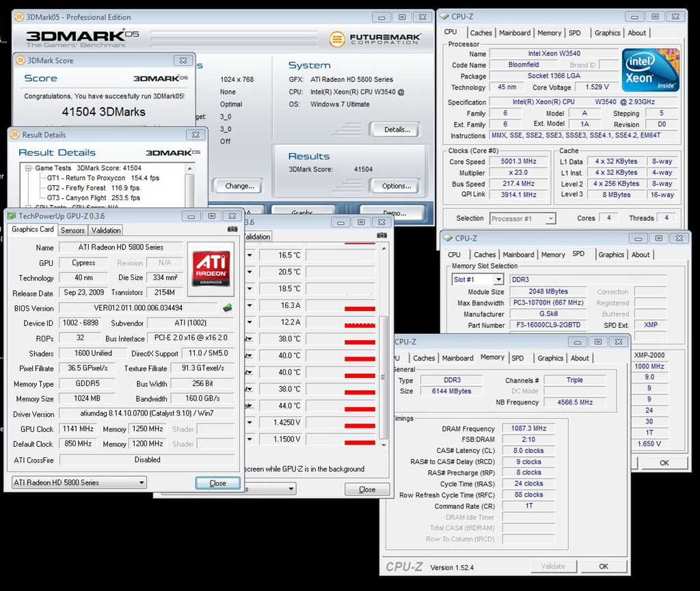Click the orange Futuremark logo icon

tap(337, 39)
